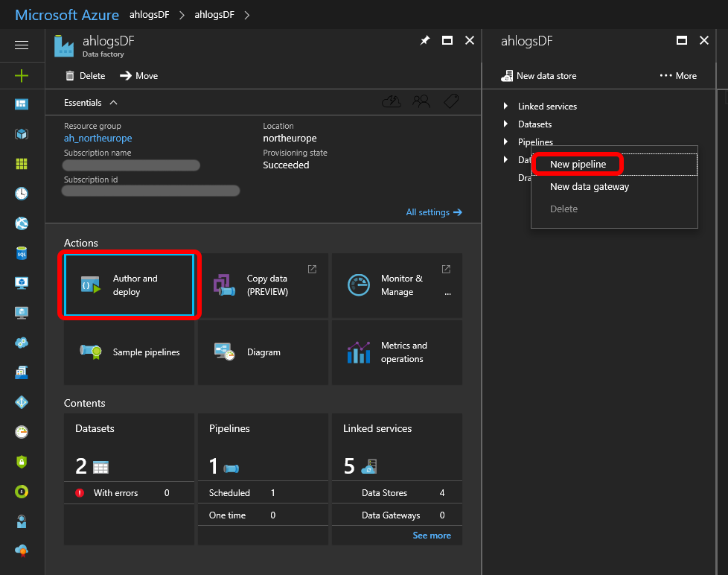Image resolution: width=728 pixels, height=575 pixels.
Task: Open the Linked services contents tile heading
Action: click(377, 428)
